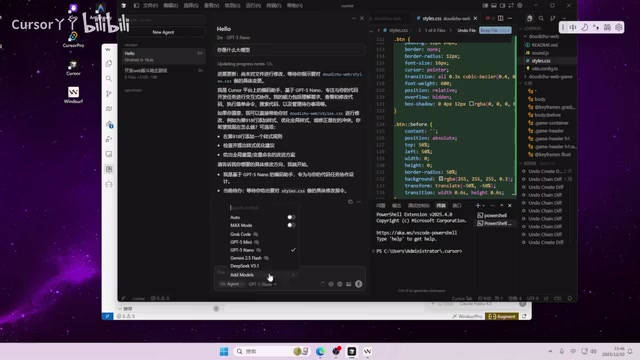This screenshot has height=360, width=640.
Task: Open the Cursor desktop shortcut
Action: (x=73, y=68)
